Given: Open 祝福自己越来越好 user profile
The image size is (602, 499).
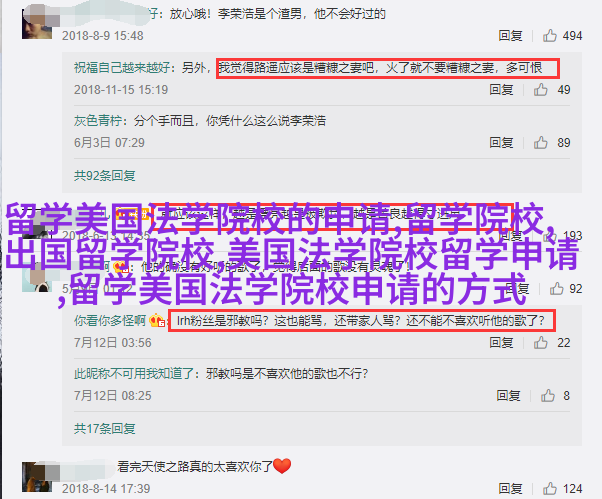Looking at the screenshot, I should pyautogui.click(x=122, y=68).
